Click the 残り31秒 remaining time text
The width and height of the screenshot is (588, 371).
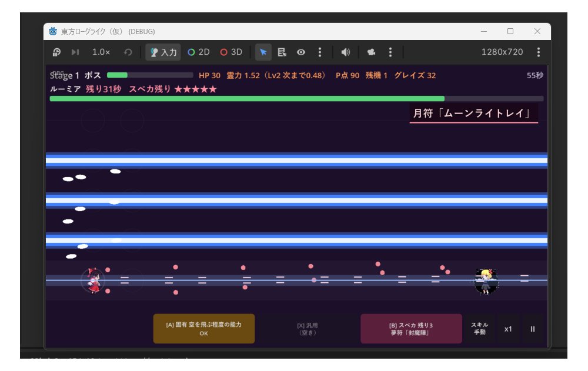click(x=103, y=89)
